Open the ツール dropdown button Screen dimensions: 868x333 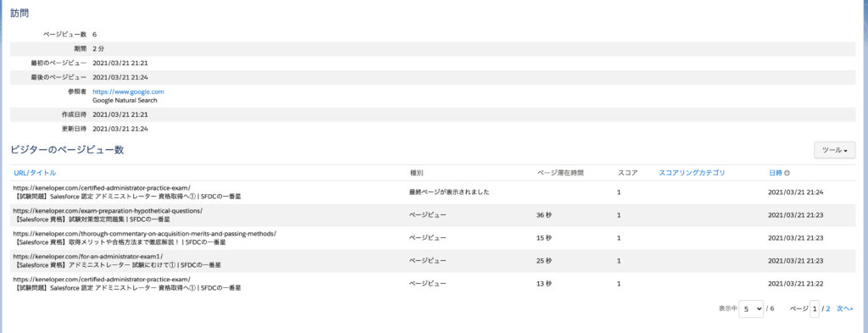point(834,150)
